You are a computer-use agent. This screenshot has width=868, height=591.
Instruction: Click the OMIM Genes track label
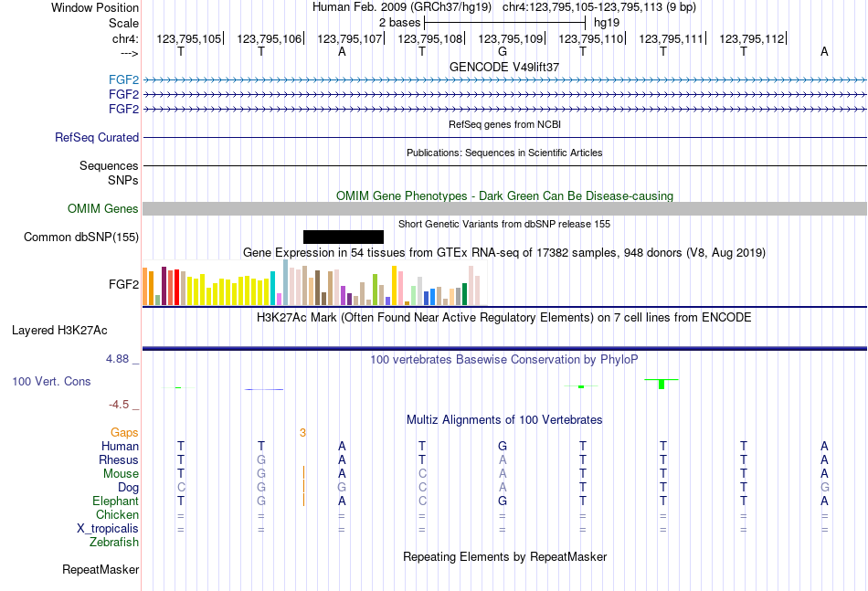[103, 208]
